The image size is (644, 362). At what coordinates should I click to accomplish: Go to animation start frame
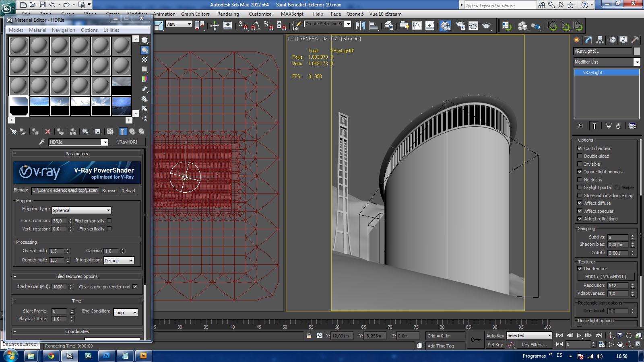[559, 335]
